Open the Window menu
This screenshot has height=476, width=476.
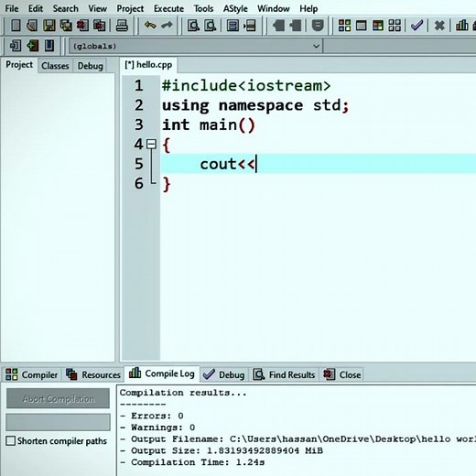click(x=273, y=8)
